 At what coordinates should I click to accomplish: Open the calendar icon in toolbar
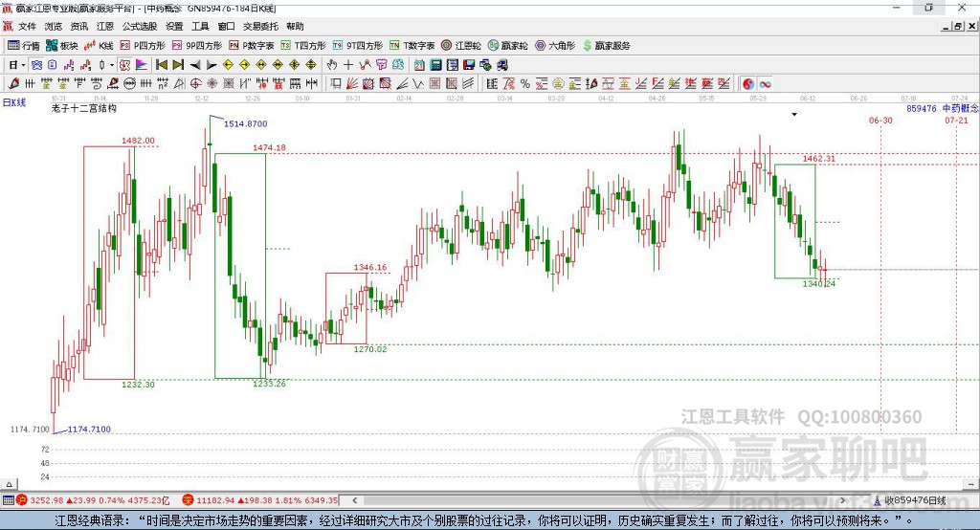[x=419, y=65]
